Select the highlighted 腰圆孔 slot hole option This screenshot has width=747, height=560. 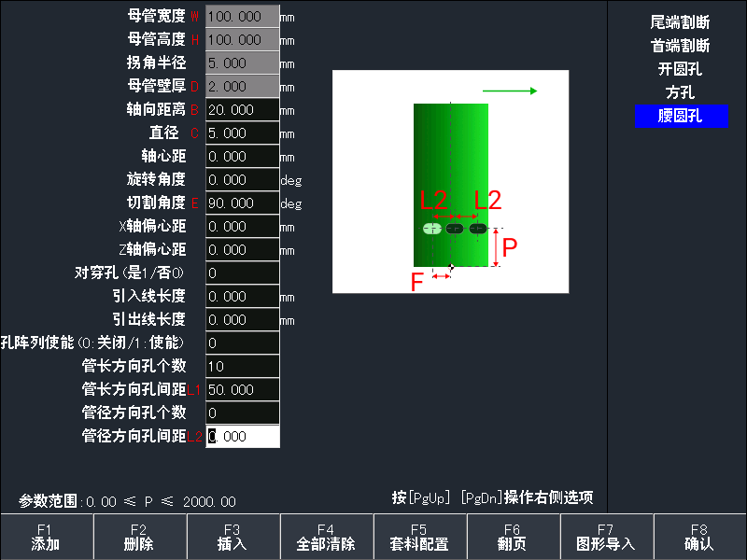pos(682,116)
